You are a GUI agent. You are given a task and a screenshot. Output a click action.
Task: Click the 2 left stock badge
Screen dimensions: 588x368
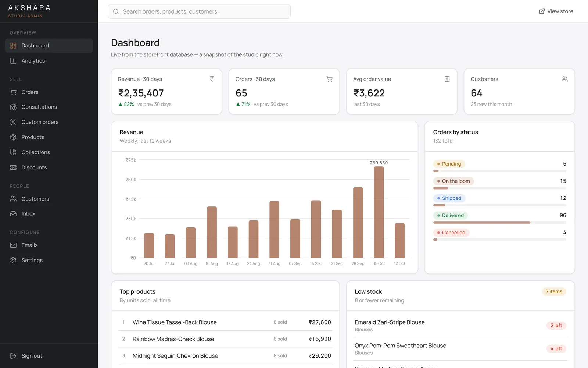click(x=556, y=325)
